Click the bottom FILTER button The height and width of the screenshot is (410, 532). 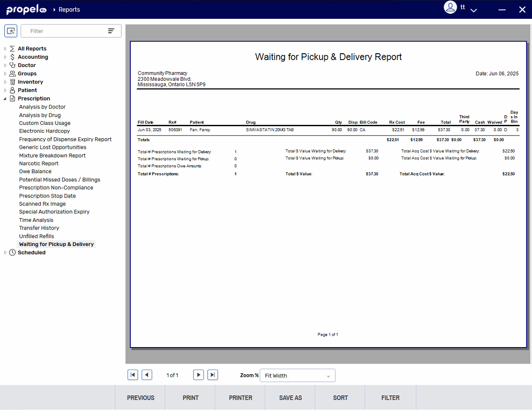[x=391, y=398]
